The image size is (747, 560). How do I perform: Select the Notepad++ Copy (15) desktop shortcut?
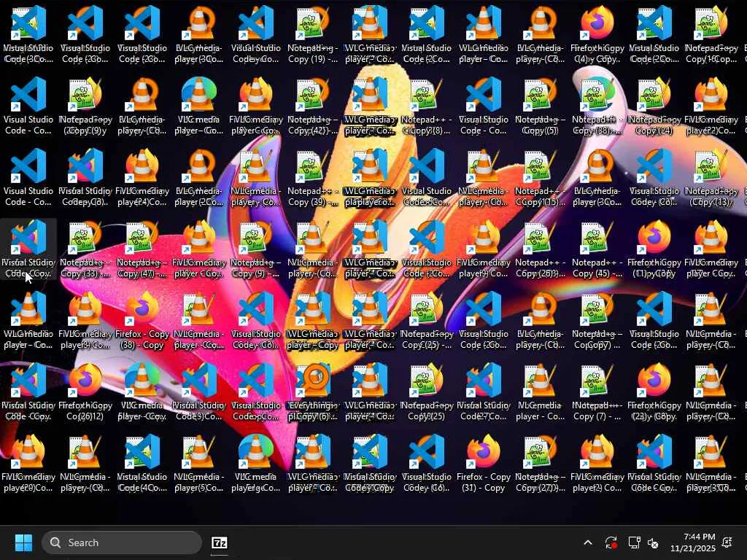coord(540,177)
